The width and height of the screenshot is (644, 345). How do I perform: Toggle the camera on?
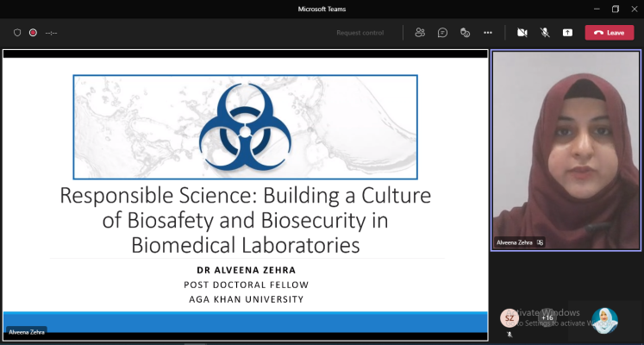click(522, 33)
